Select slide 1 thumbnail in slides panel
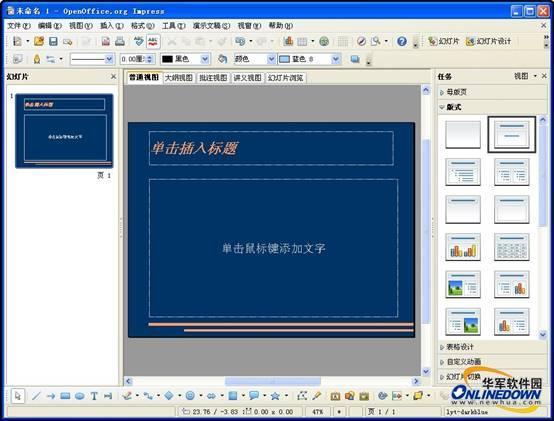 64,131
